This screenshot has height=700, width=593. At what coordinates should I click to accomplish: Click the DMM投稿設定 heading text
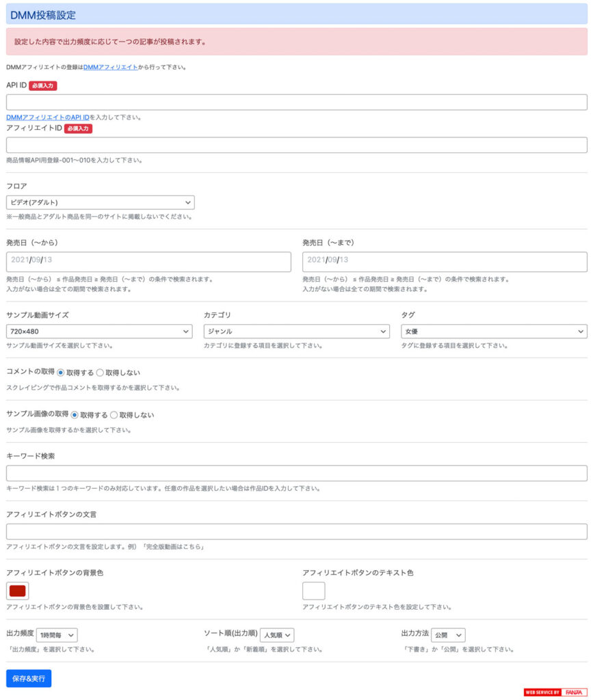point(43,15)
